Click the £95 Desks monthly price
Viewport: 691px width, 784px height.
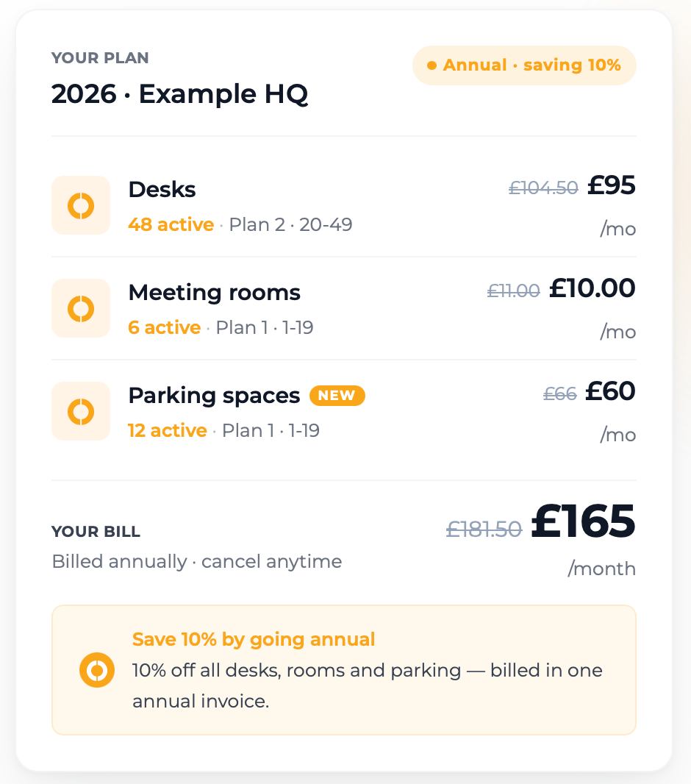[611, 185]
